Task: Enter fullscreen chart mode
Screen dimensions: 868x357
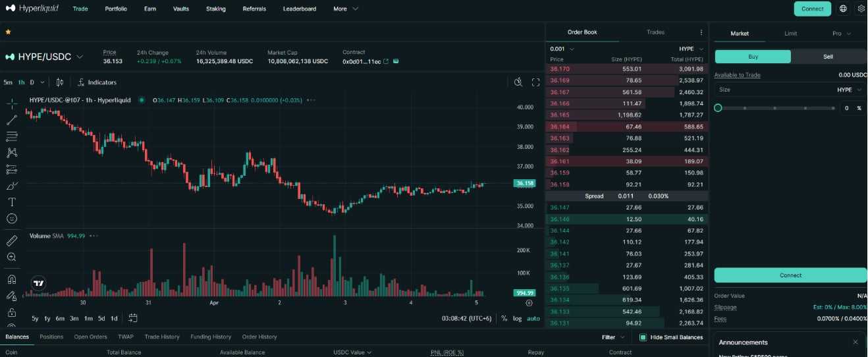Action: click(x=535, y=82)
